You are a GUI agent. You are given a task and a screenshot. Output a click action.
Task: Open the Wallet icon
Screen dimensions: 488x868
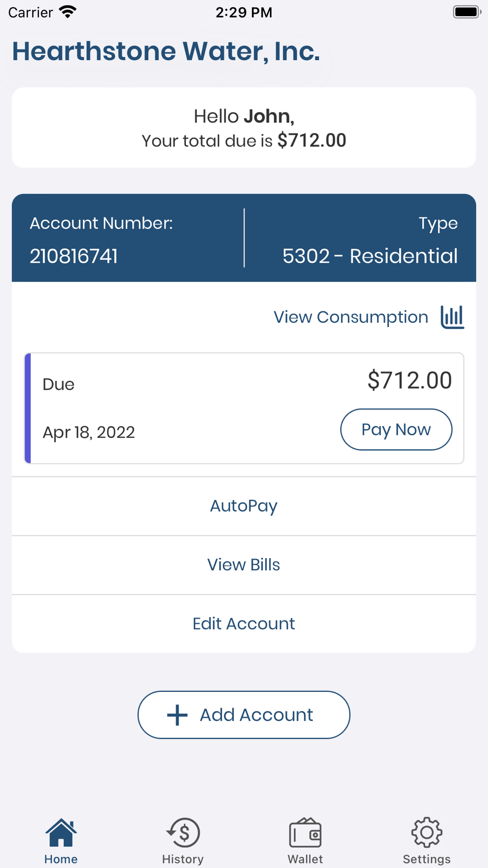[305, 832]
